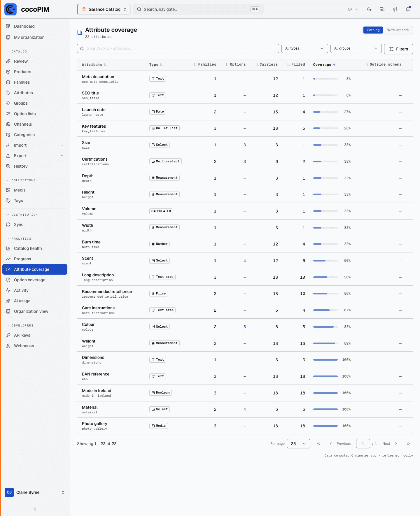420x516 pixels.
Task: Select Attribute coverage menu item
Action: click(35, 269)
